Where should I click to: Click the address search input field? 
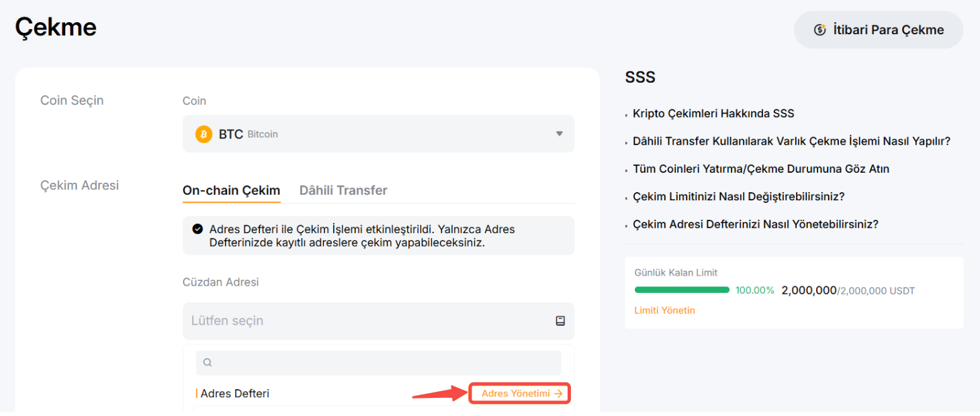point(379,363)
